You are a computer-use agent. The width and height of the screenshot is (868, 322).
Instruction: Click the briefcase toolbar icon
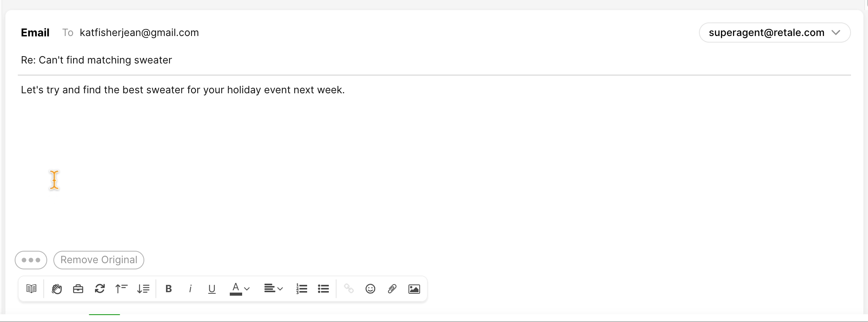pos(78,289)
